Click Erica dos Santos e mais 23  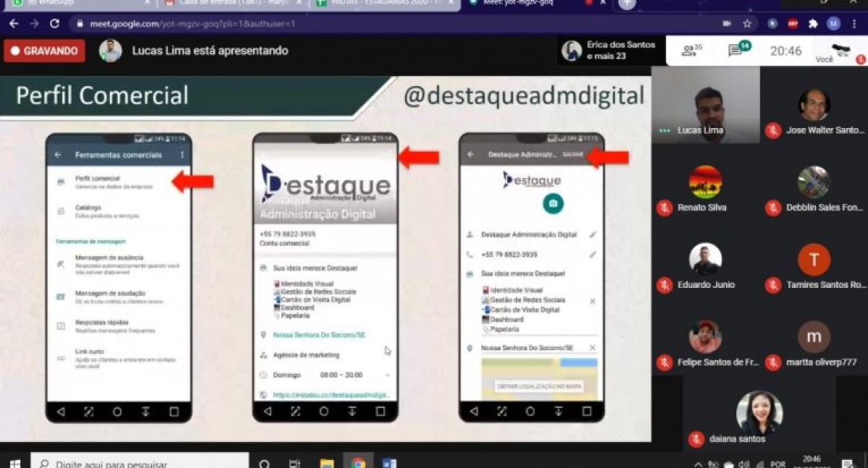coord(610,50)
